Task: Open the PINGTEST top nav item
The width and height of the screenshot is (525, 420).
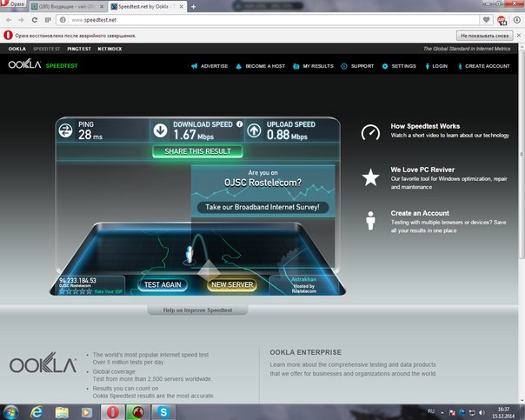Action: [x=79, y=49]
